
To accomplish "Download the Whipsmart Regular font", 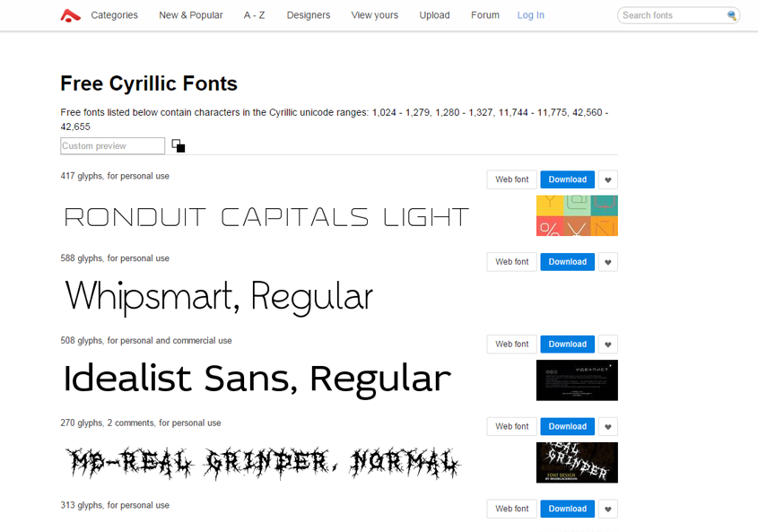I will [567, 262].
